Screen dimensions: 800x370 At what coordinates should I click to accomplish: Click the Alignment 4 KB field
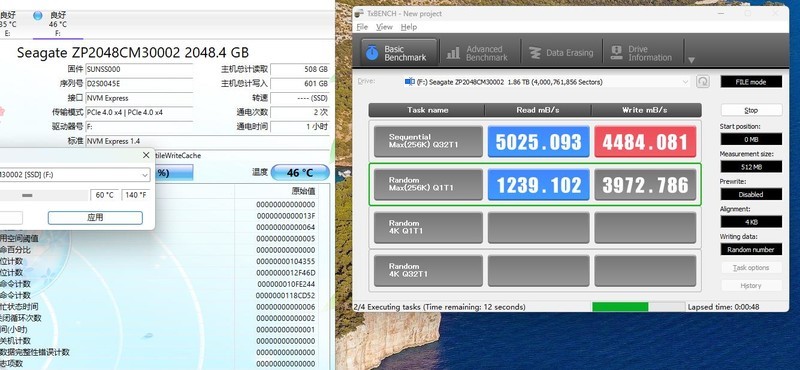tap(751, 222)
